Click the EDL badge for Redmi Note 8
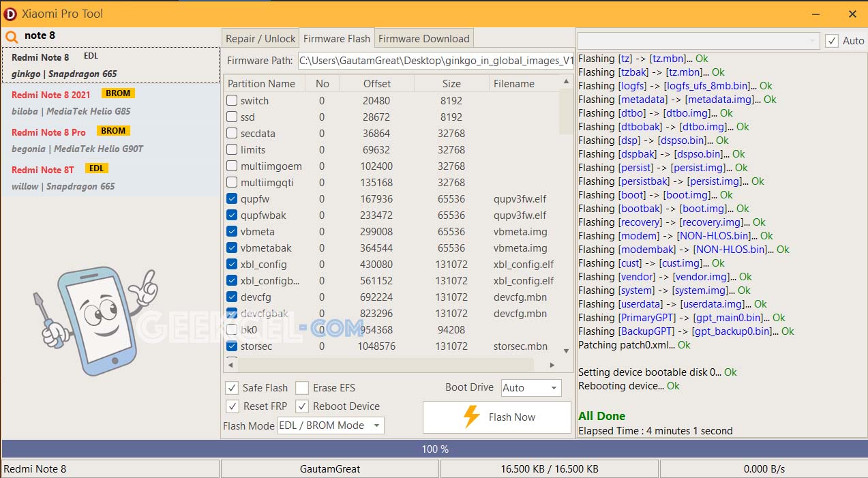 [x=91, y=56]
